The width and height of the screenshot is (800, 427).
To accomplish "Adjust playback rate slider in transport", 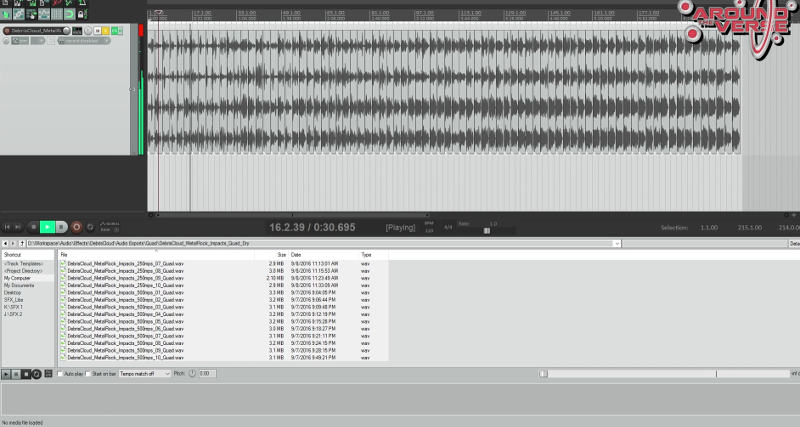I will 487,231.
